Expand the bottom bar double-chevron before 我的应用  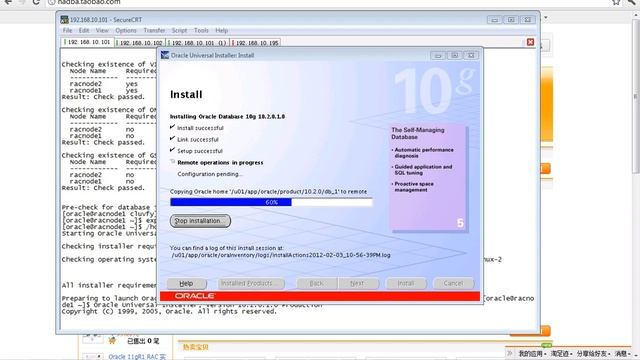(510, 353)
